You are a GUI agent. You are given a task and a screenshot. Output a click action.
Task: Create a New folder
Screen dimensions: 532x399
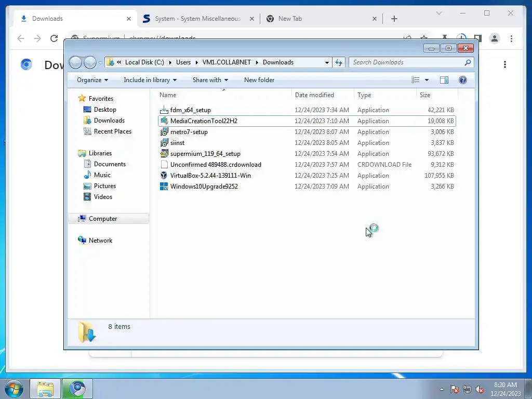tap(259, 80)
